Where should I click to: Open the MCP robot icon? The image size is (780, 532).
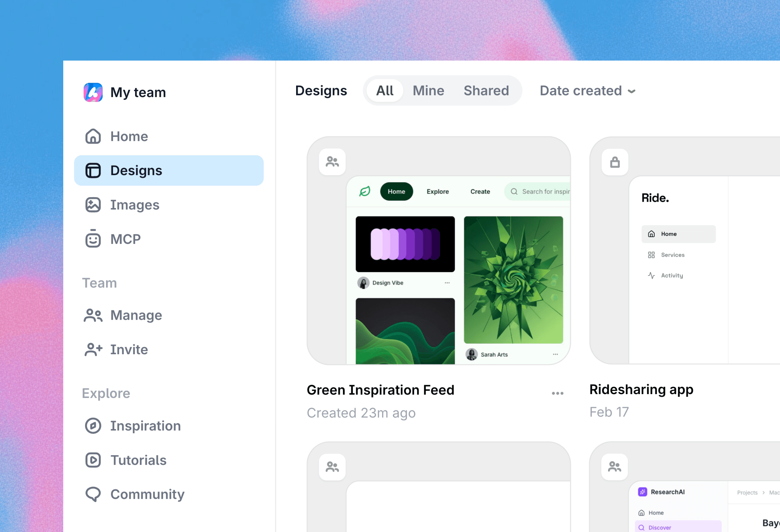pos(93,239)
